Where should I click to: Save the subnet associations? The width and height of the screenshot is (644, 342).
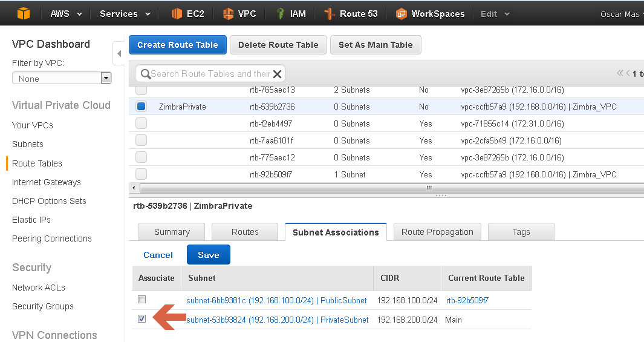tap(208, 255)
